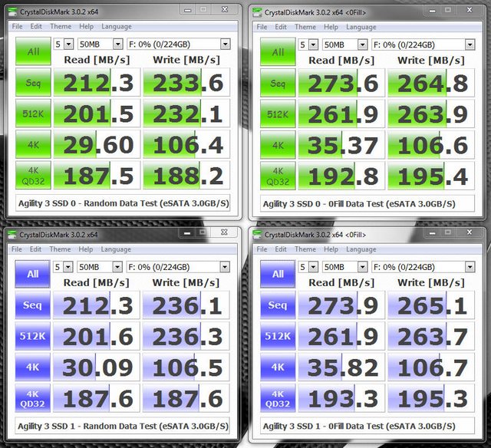Start 512K test in SSD 1 0Fill window
491x448 pixels.
pyautogui.click(x=278, y=336)
